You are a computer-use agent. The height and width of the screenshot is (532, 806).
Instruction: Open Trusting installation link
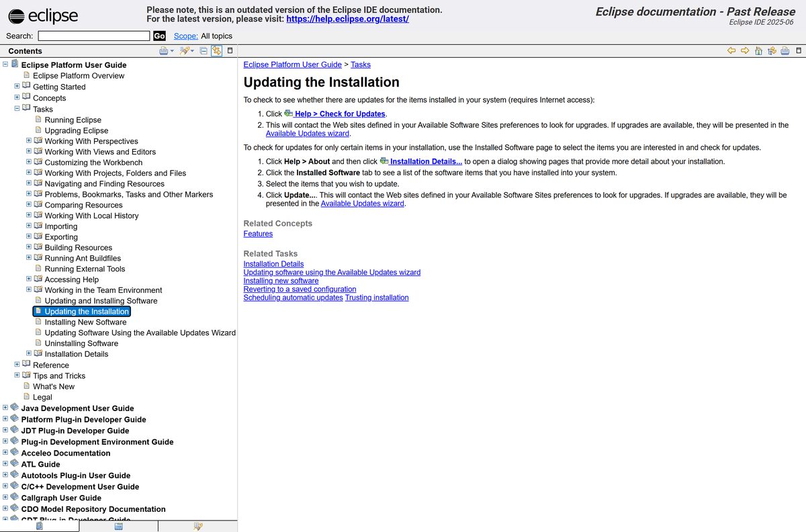pos(377,298)
